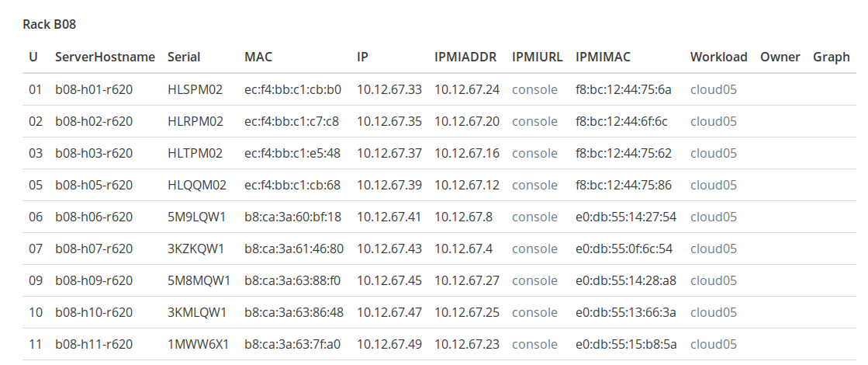Viewport: 868px width, 365px height.
Task: Open console link for b08-h09-r620
Action: tap(534, 280)
